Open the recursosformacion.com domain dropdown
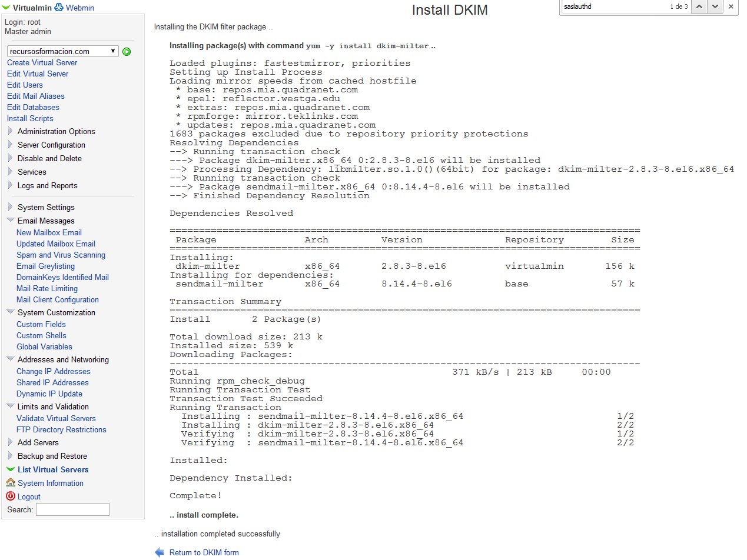Screen dimensions: 747x560 [x=63, y=52]
